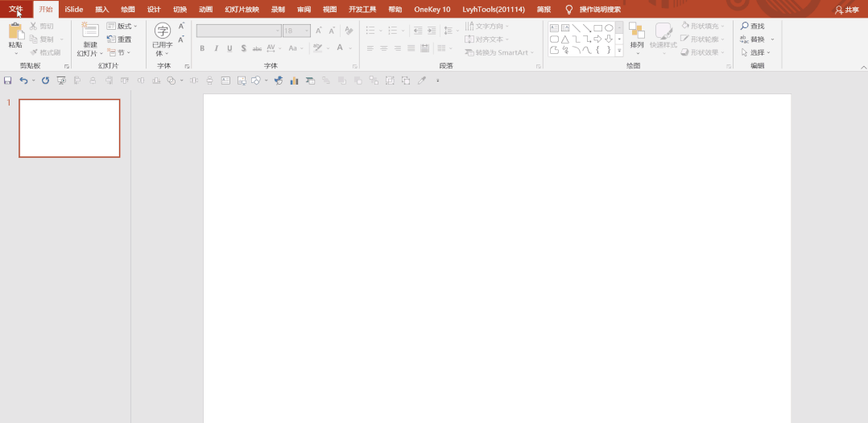Open the Shape Fill (形状填充) color menu
The width and height of the screenshot is (868, 423).
pos(702,26)
